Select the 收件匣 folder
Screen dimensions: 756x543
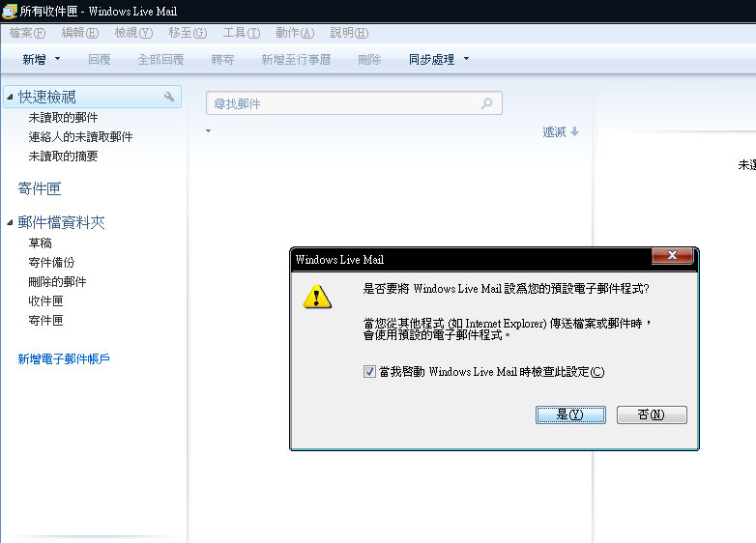pyautogui.click(x=45, y=301)
